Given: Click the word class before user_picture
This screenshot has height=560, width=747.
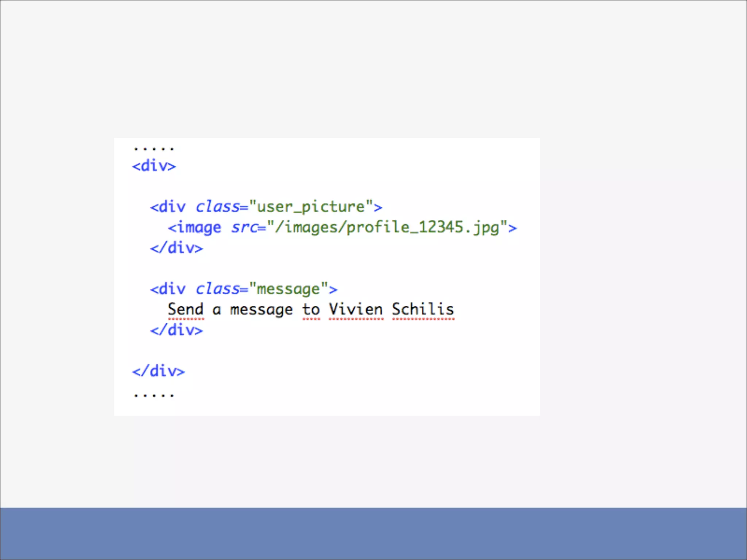Looking at the screenshot, I should click(x=217, y=207).
